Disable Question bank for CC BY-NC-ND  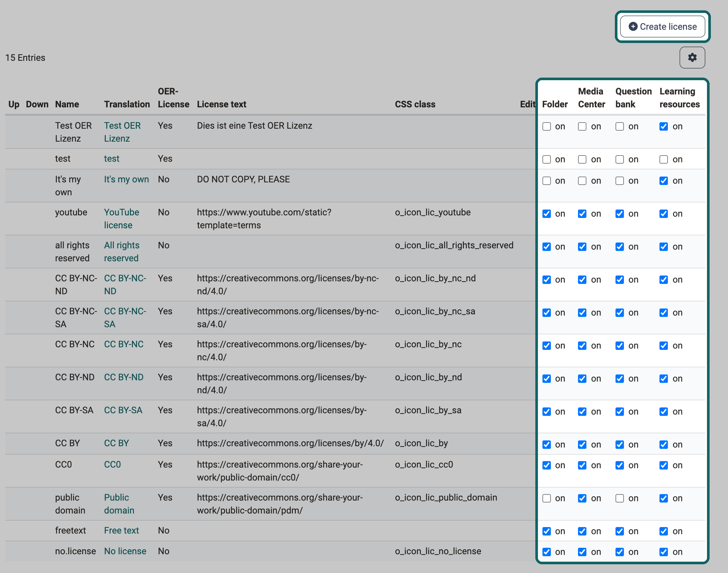[620, 279]
